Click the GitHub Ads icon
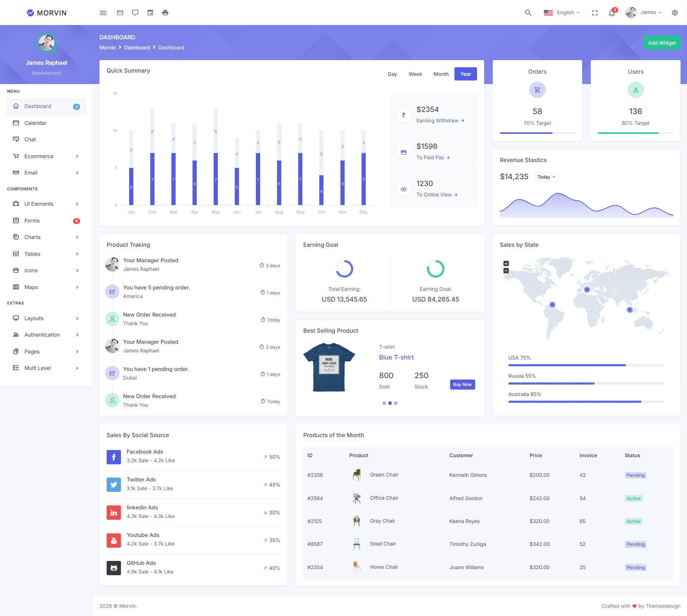Screen dimensions: 687x616 (114, 568)
